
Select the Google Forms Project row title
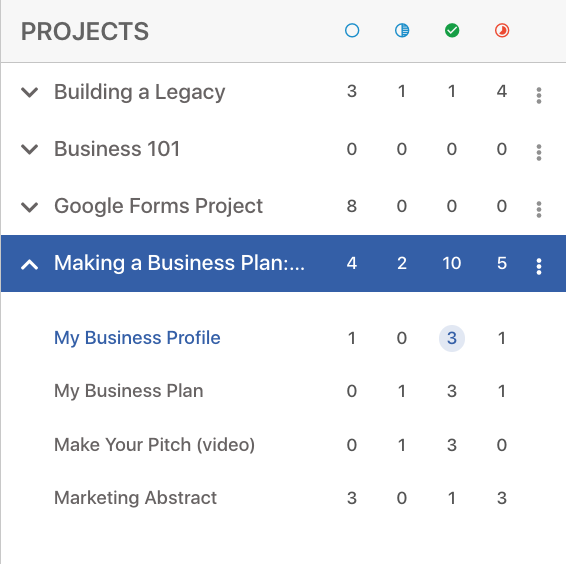tap(158, 206)
